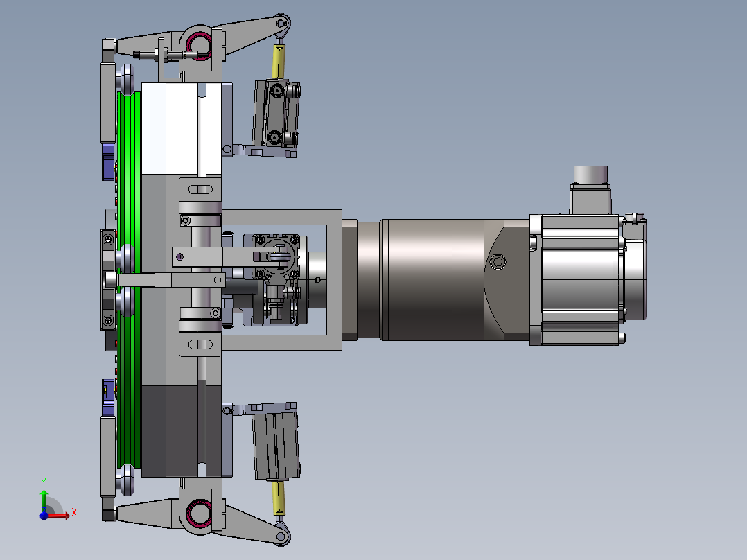Select the white block at the upper center
Viewport: 747px width, 560px height.
click(x=181, y=129)
